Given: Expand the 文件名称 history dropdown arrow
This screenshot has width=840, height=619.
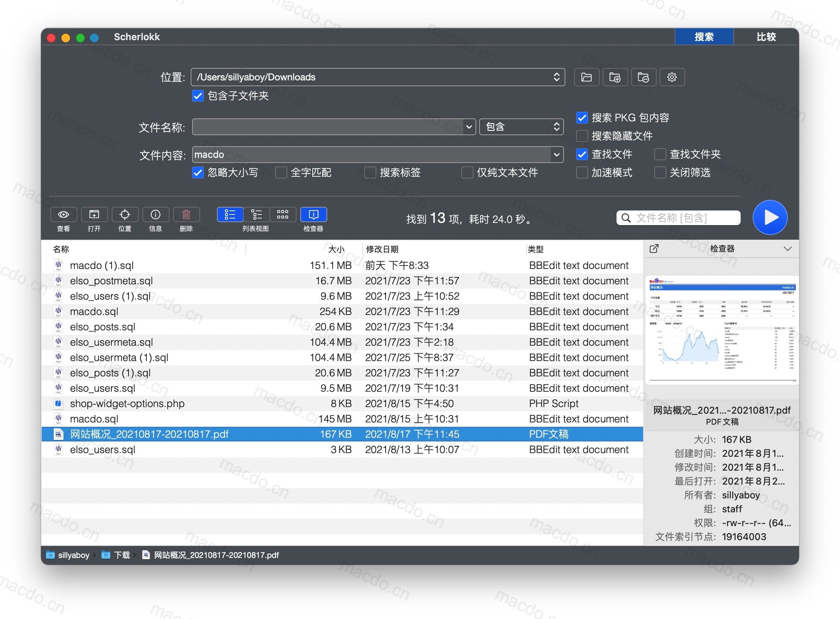Looking at the screenshot, I should [x=469, y=127].
